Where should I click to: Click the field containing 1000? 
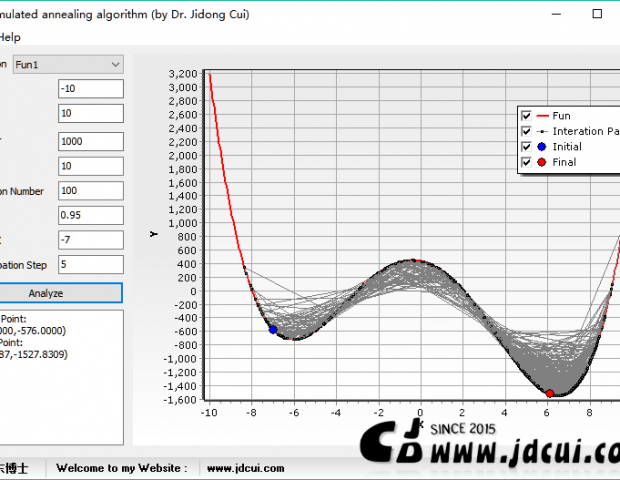pos(90,141)
